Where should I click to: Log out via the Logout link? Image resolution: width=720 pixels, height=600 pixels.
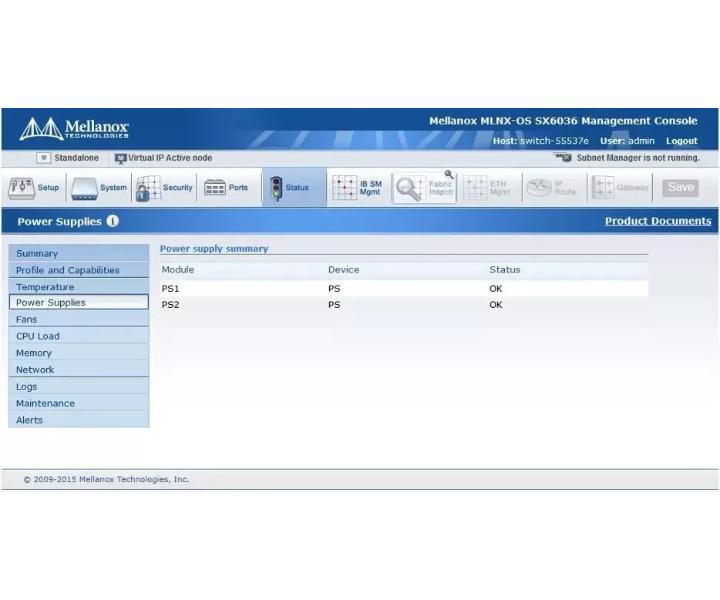tap(681, 141)
